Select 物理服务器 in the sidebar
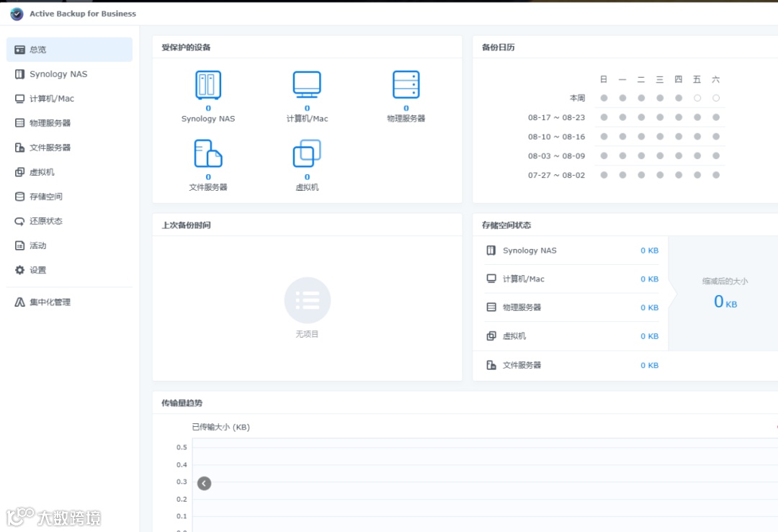Image resolution: width=778 pixels, height=532 pixels. pyautogui.click(x=69, y=123)
